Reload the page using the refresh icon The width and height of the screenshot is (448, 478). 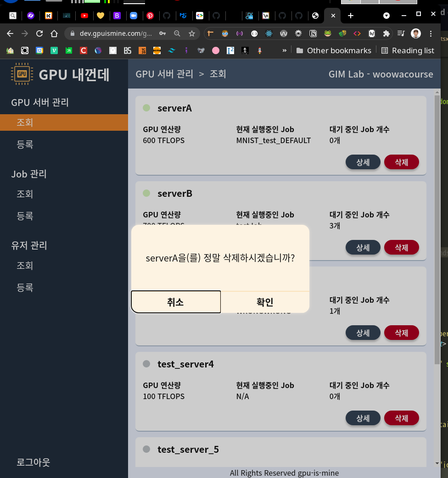39,33
